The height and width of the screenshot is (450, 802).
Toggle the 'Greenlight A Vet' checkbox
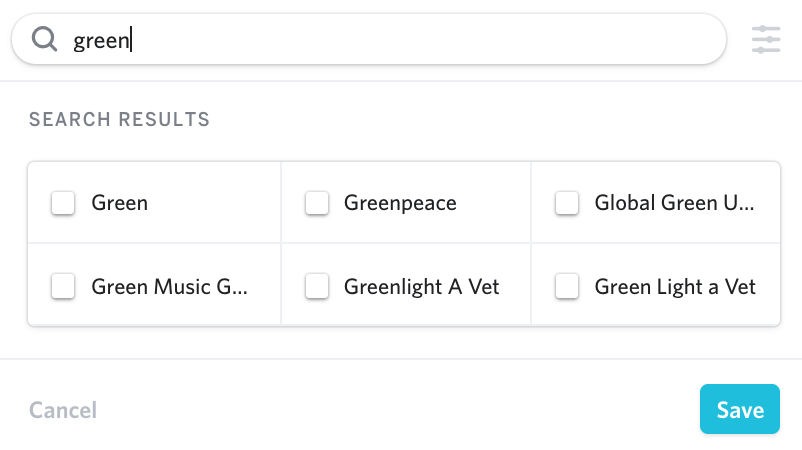point(317,286)
